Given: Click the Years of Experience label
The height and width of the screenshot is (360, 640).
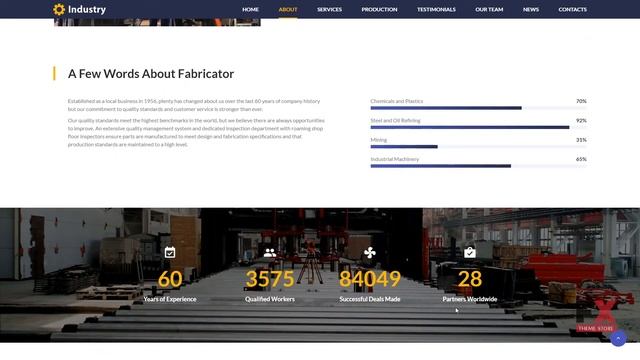Looking at the screenshot, I should coord(170,299).
